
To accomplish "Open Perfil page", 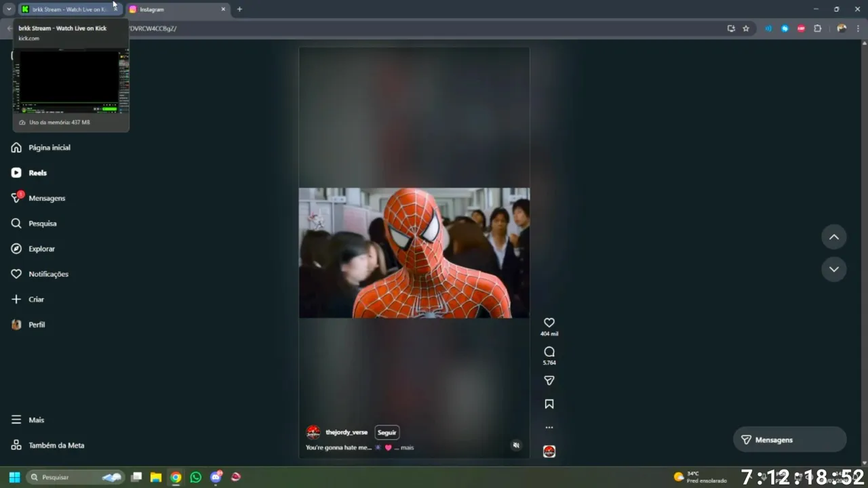I will pyautogui.click(x=28, y=325).
